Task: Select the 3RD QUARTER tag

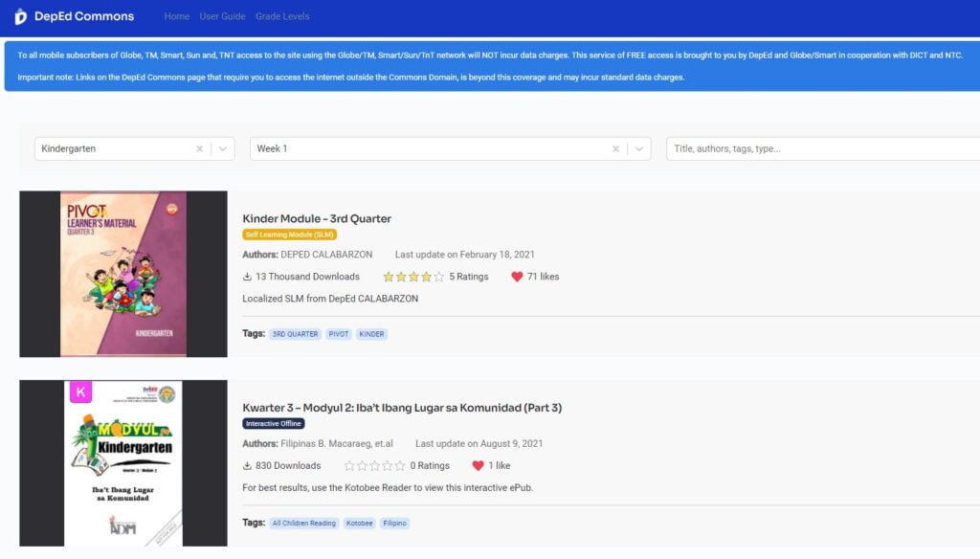Action: 295,334
